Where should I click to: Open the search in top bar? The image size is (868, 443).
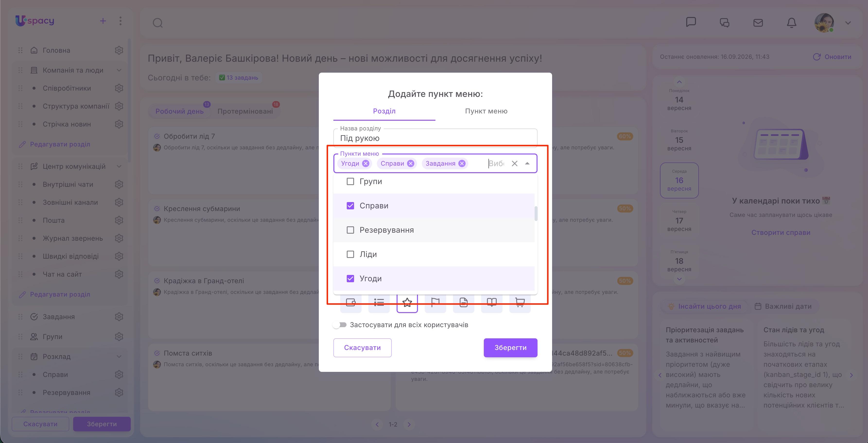pos(158,23)
